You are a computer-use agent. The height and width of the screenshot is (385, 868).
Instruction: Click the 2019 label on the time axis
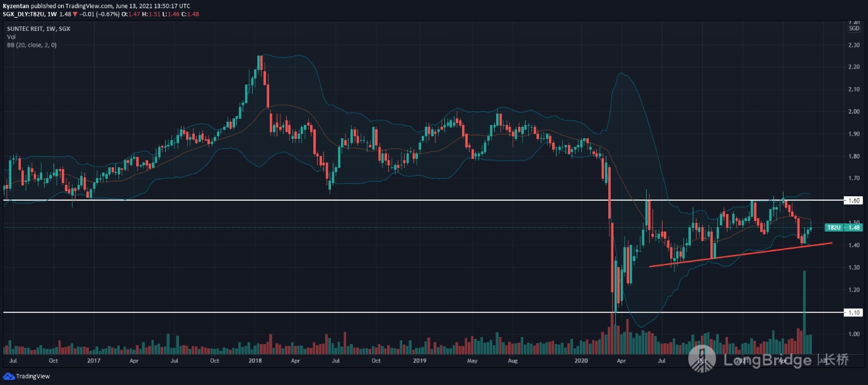point(419,361)
